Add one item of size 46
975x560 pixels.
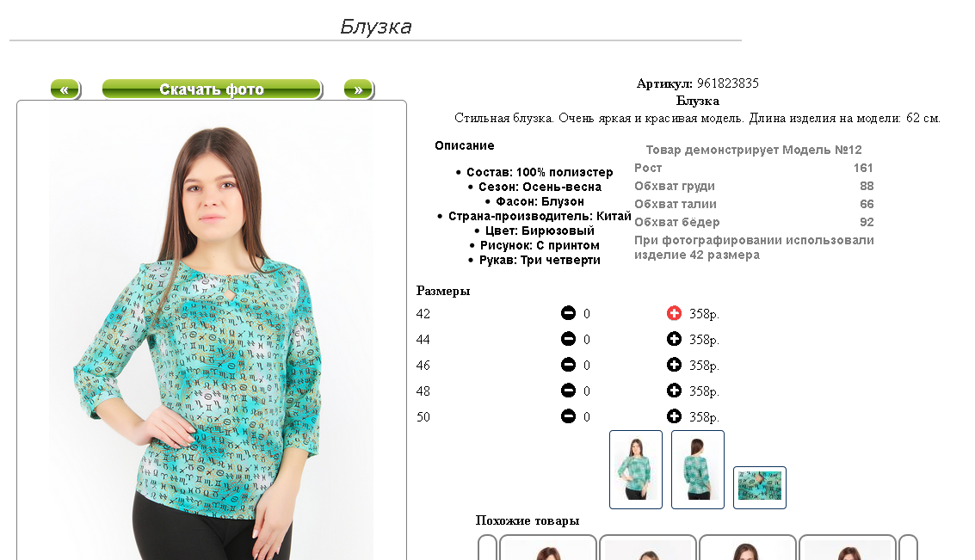(x=674, y=365)
